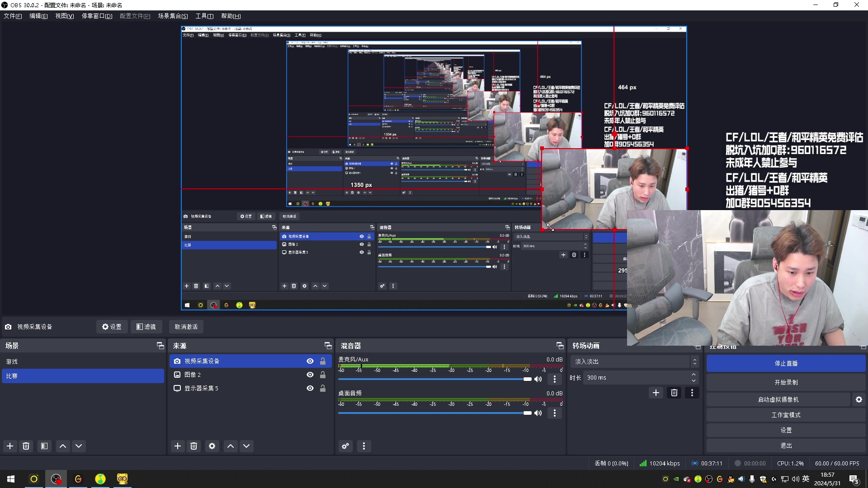This screenshot has height=488, width=868.
Task: Add a new scene transition plus button
Action: point(656,393)
